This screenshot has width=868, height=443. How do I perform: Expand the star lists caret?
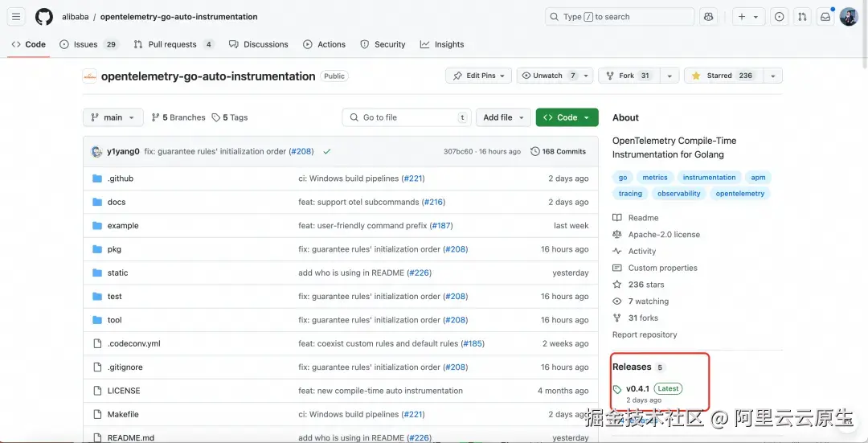[x=773, y=76]
